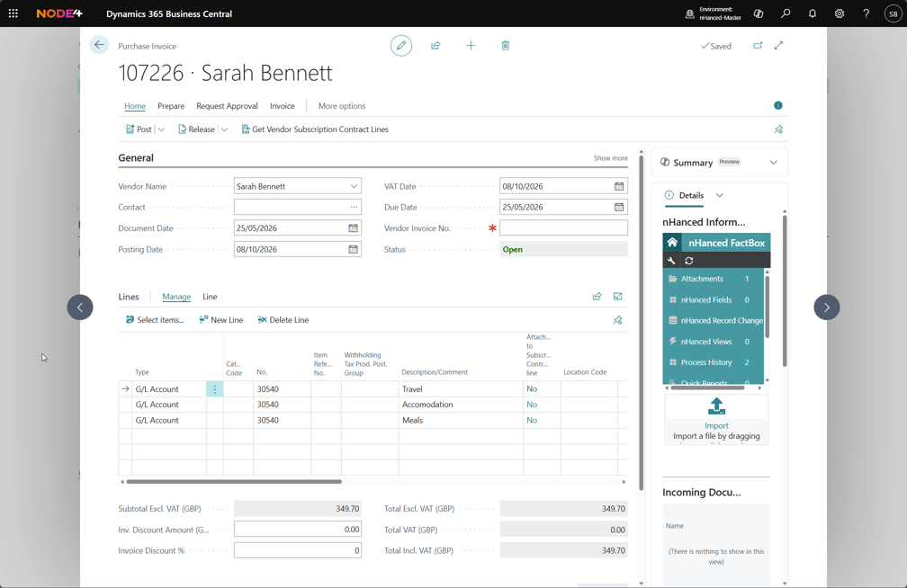Click the Inv. Discount Amount field
The width and height of the screenshot is (907, 588).
[297, 530]
